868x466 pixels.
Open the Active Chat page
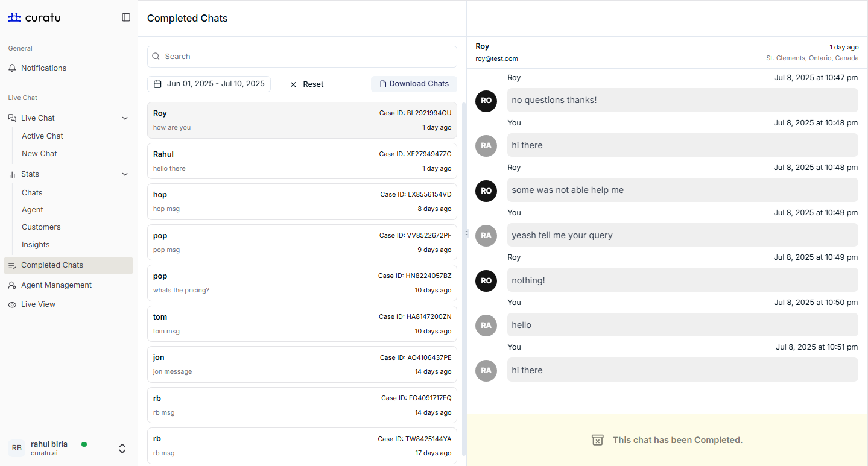pos(43,136)
